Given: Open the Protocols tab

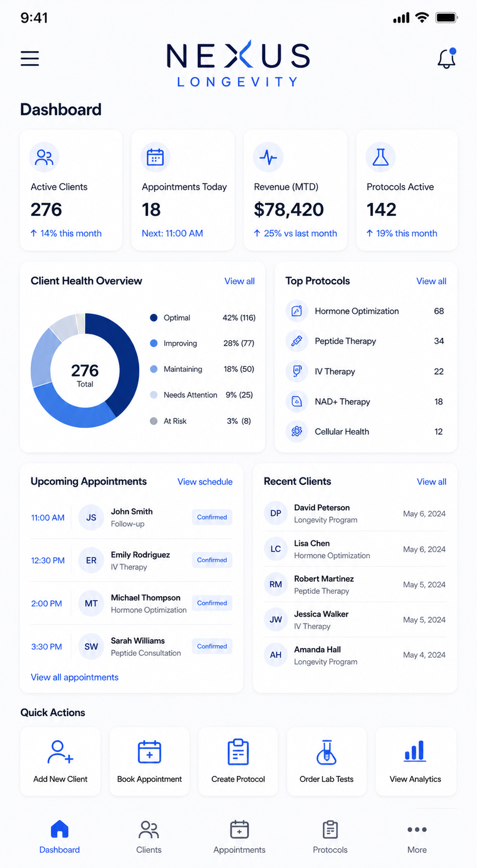Looking at the screenshot, I should [x=330, y=837].
